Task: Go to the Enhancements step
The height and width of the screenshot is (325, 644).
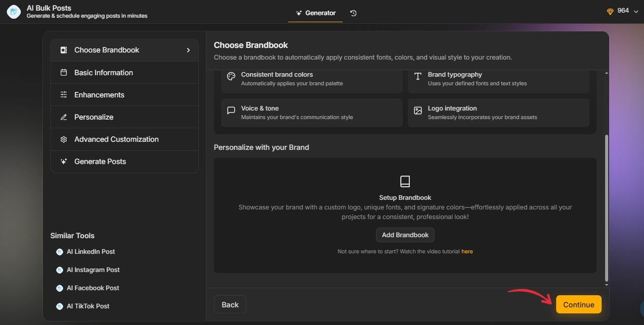Action: pyautogui.click(x=125, y=95)
